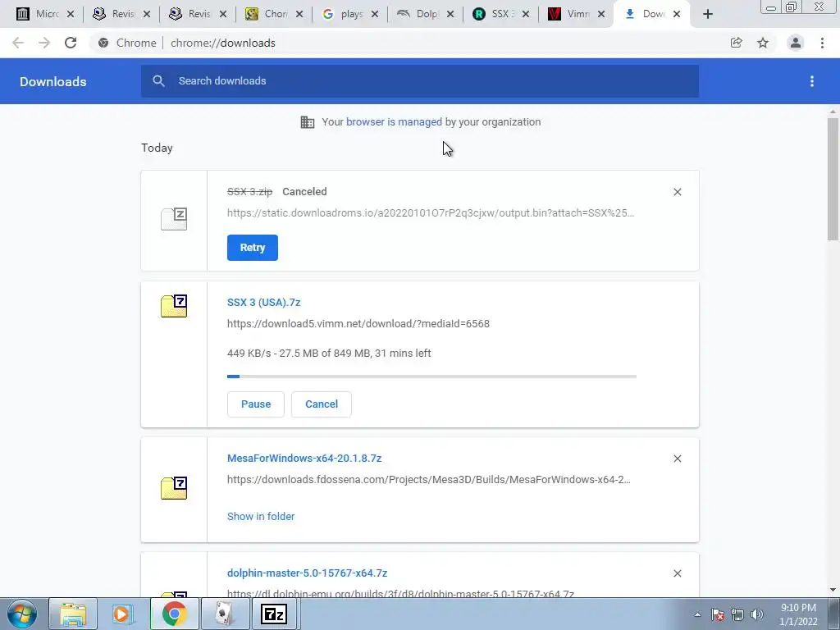Click the share page icon in address bar
This screenshot has width=840, height=630.
[x=737, y=43]
